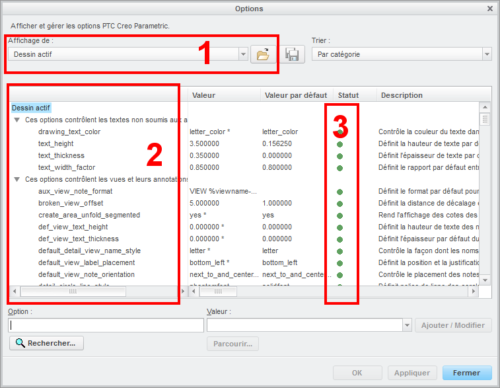Select the text_height option

(56, 144)
